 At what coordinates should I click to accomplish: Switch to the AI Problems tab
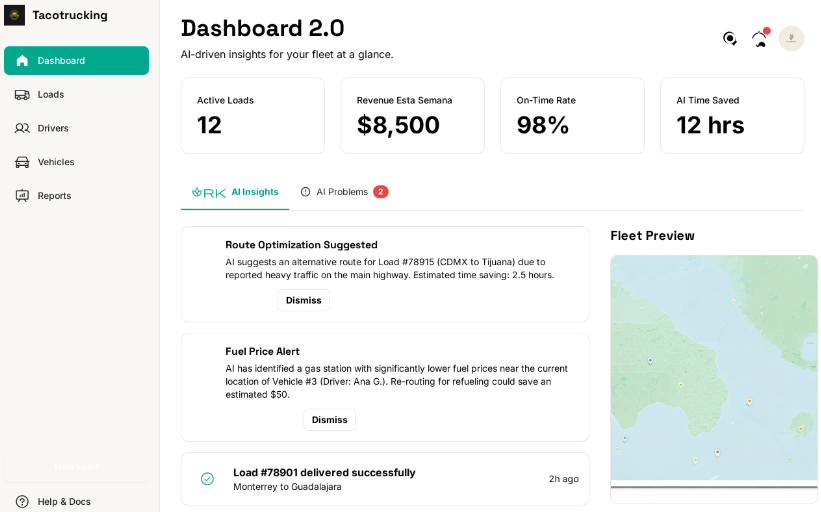point(343,192)
